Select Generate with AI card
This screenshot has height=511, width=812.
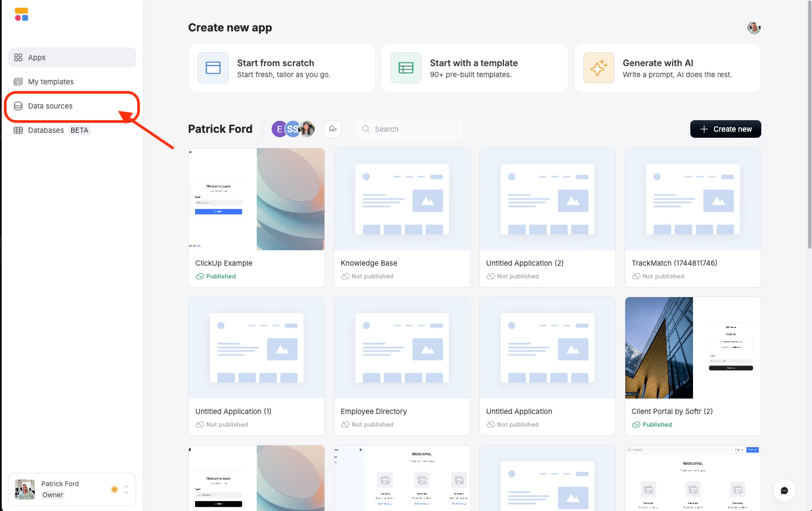pyautogui.click(x=667, y=68)
